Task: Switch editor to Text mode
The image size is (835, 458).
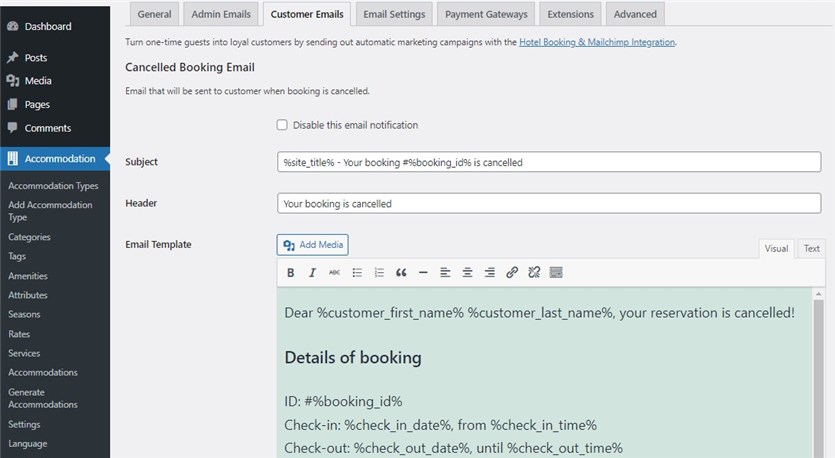Action: point(812,249)
